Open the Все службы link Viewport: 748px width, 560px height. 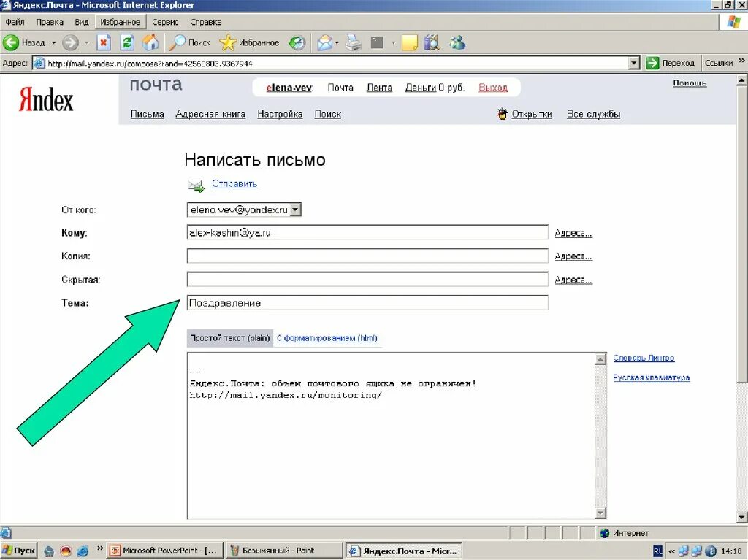pos(593,114)
